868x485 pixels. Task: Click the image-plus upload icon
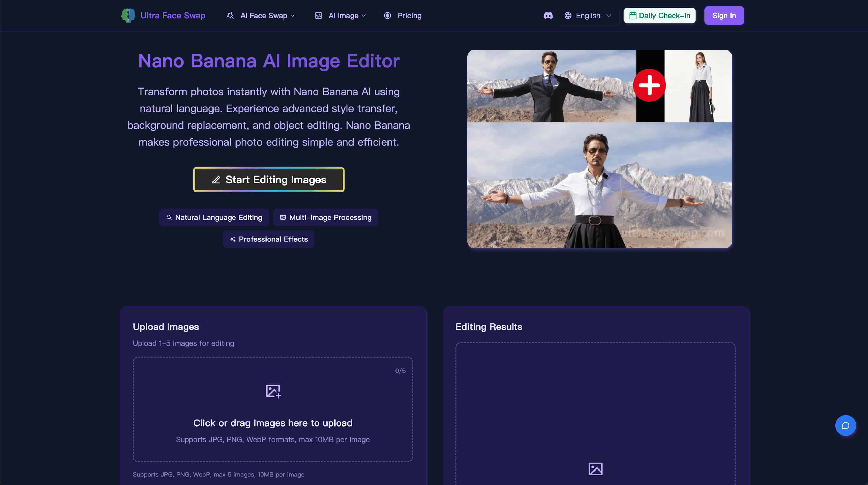pyautogui.click(x=273, y=391)
